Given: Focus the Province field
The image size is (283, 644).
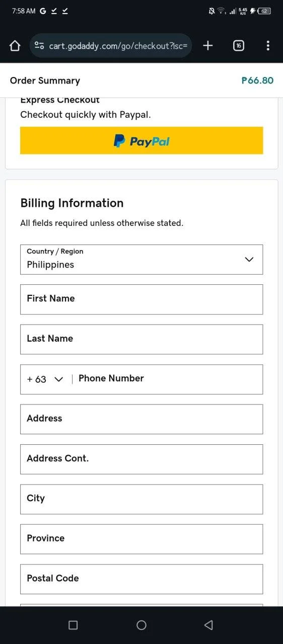Looking at the screenshot, I should (141, 539).
